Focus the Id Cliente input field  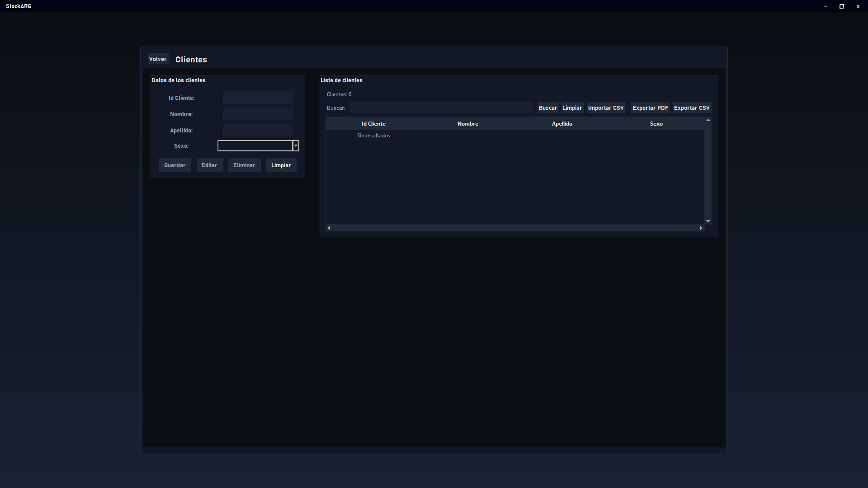[258, 98]
